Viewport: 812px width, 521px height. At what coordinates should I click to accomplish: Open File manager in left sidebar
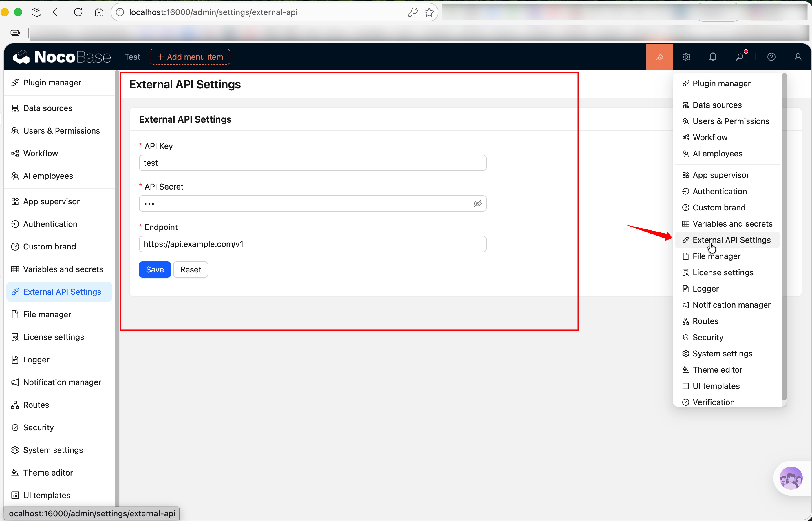pyautogui.click(x=47, y=314)
